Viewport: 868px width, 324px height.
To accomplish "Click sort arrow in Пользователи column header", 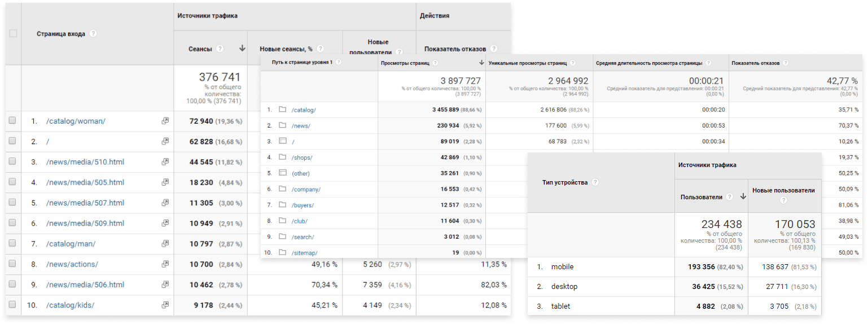I will [x=743, y=196].
